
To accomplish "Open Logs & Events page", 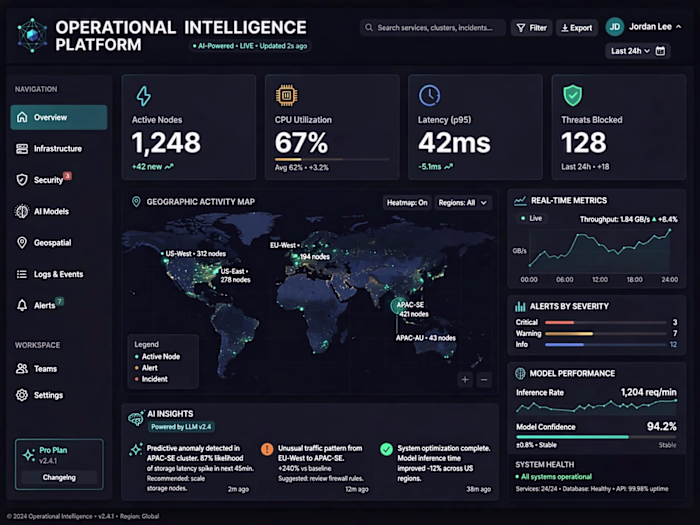I will [x=59, y=274].
